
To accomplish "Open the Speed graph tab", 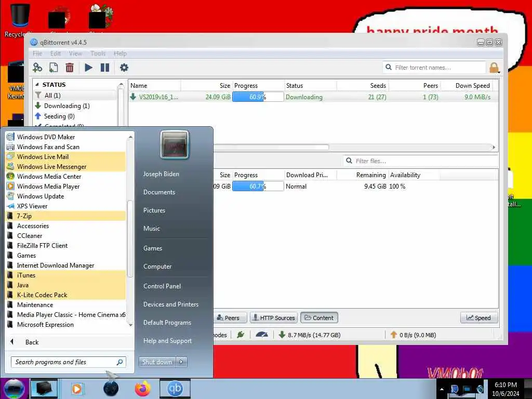I will coord(478,318).
